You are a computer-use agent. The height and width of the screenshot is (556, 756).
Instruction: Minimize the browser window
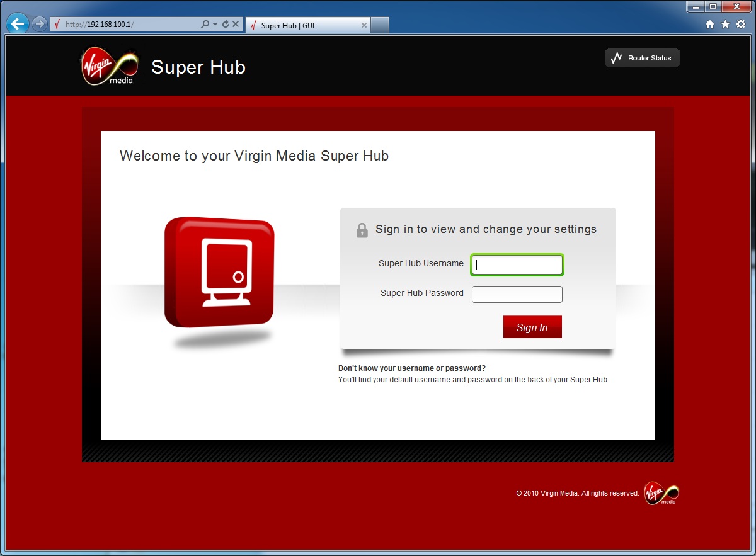(x=696, y=6)
